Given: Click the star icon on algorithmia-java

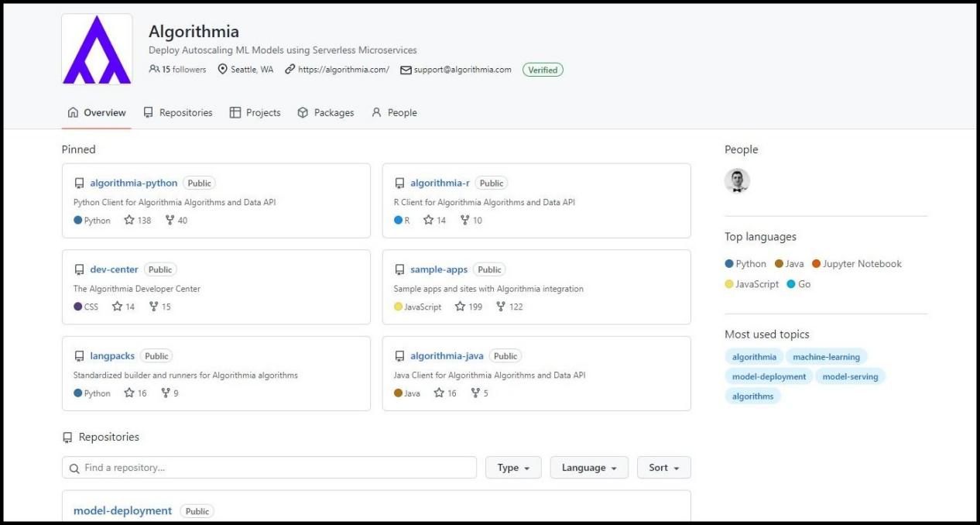Looking at the screenshot, I should point(439,393).
